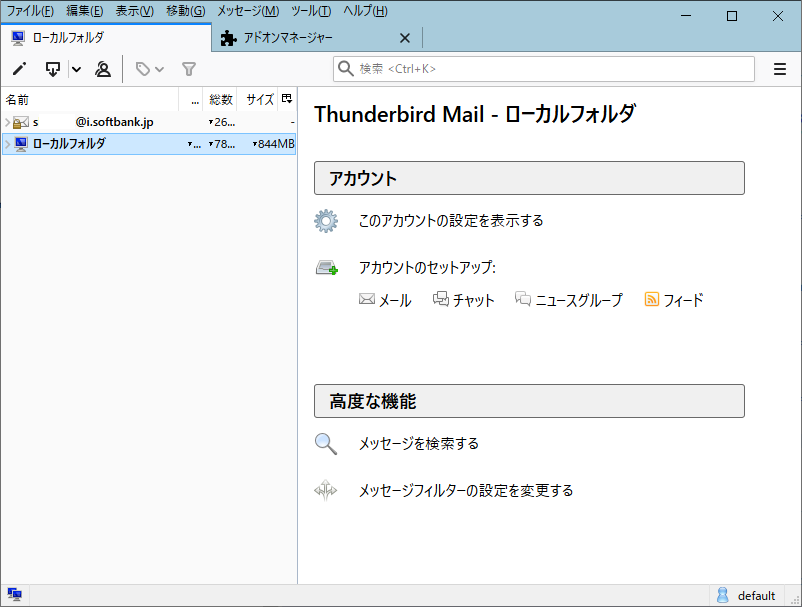Click the online status icon in status bar
Image resolution: width=802 pixels, height=607 pixels.
click(x=14, y=595)
